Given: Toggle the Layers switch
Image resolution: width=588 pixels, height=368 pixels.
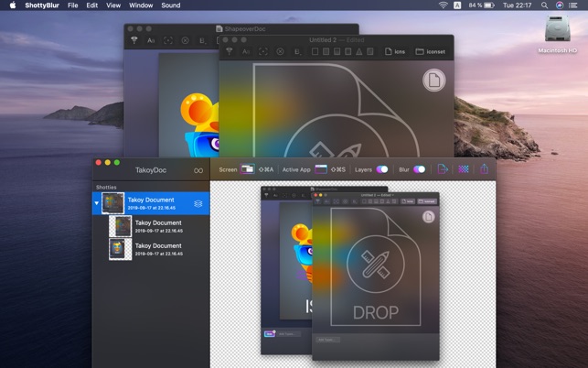Looking at the screenshot, I should pos(381,169).
